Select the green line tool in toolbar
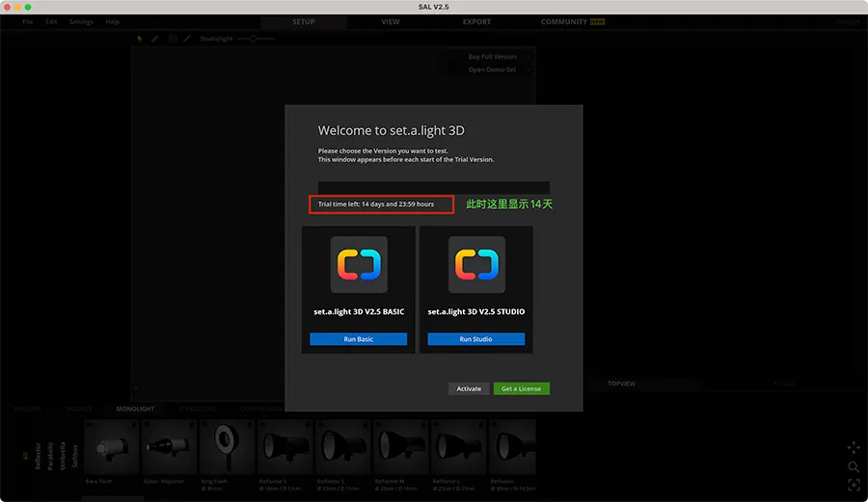Viewport: 868px width, 502px height. (187, 39)
